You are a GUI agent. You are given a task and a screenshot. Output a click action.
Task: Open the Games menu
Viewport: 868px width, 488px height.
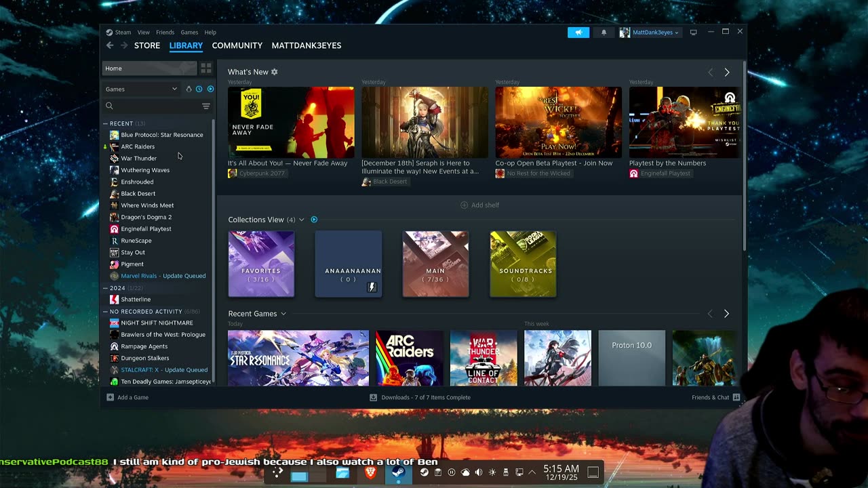tap(189, 33)
